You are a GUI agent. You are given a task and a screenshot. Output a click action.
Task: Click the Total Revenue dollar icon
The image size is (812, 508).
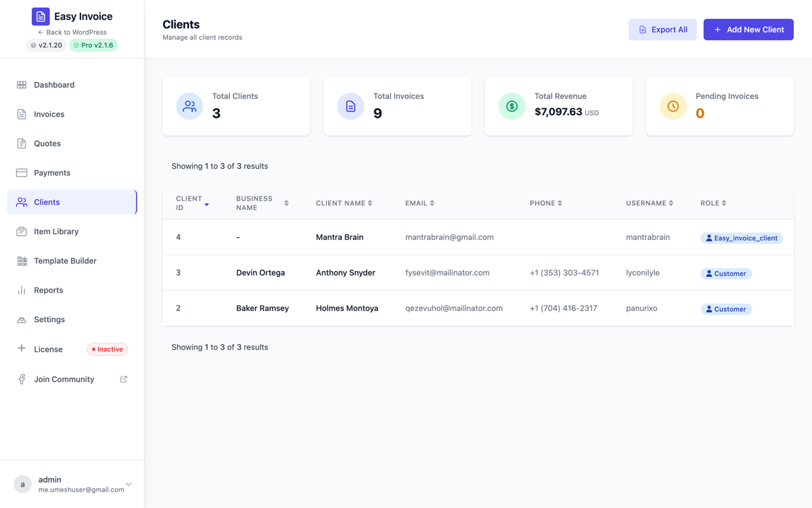coord(512,106)
